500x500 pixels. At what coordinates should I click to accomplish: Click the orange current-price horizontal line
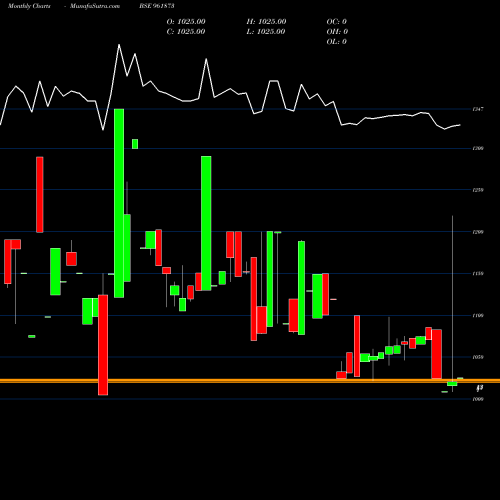click(250, 381)
